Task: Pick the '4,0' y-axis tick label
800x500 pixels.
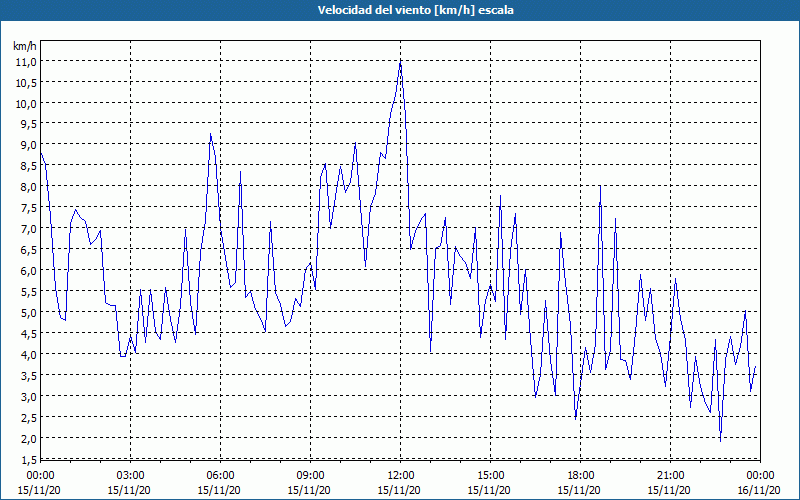Action: tap(29, 354)
